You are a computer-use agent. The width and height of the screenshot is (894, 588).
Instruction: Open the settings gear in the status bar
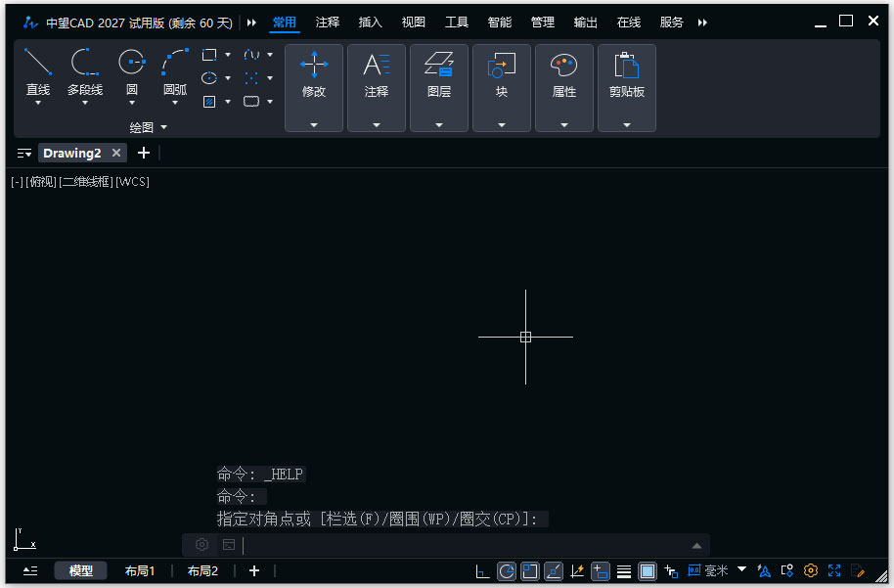coord(811,570)
